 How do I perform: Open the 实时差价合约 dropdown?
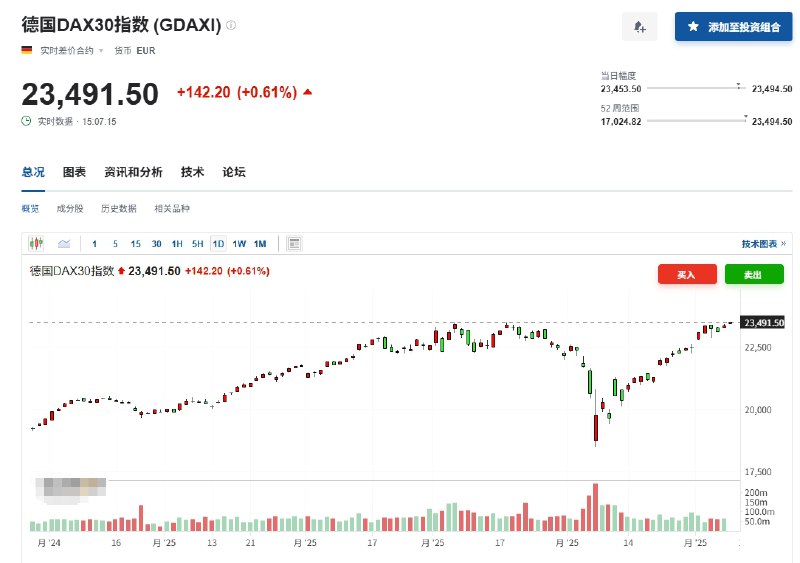tap(71, 51)
